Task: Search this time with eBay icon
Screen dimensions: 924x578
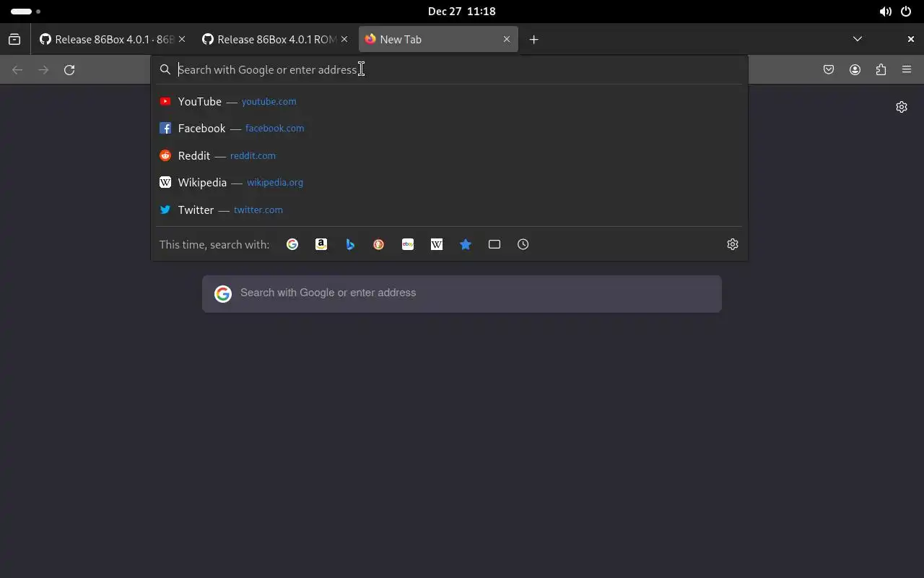Action: pos(408,244)
